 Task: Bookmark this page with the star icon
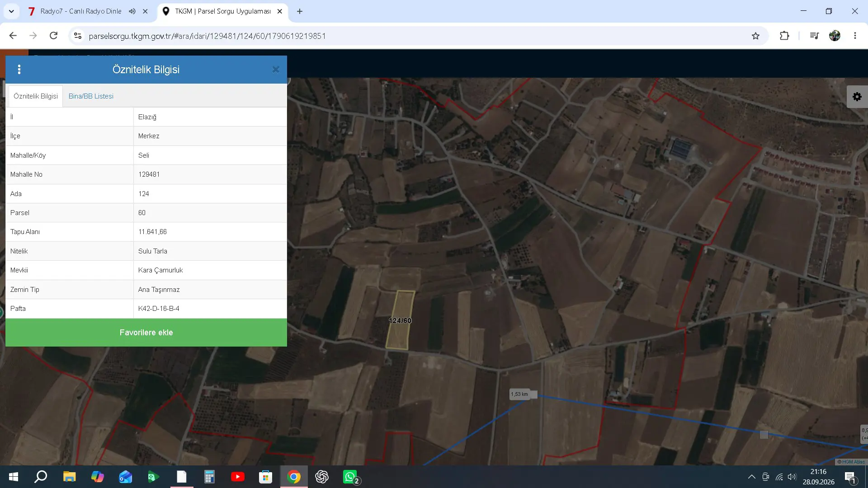[755, 36]
